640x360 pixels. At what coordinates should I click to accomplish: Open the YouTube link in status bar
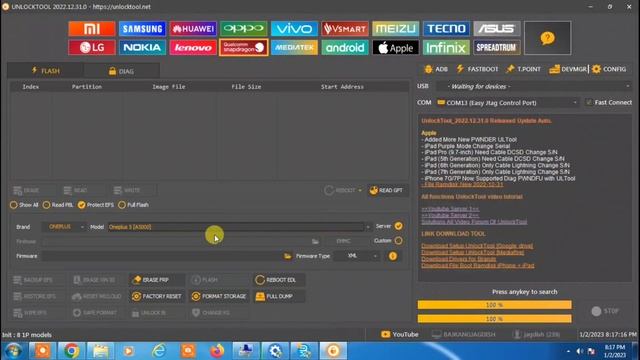(400, 334)
